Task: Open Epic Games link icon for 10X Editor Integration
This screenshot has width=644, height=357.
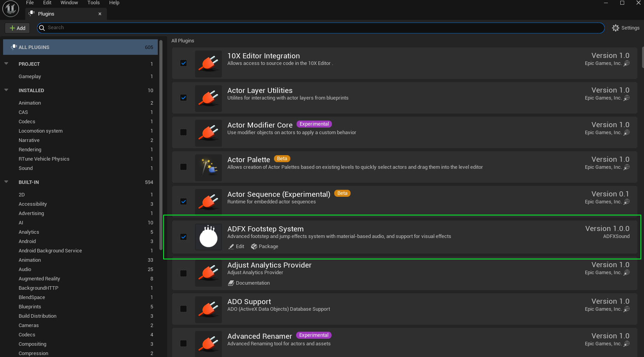Action: (627, 63)
